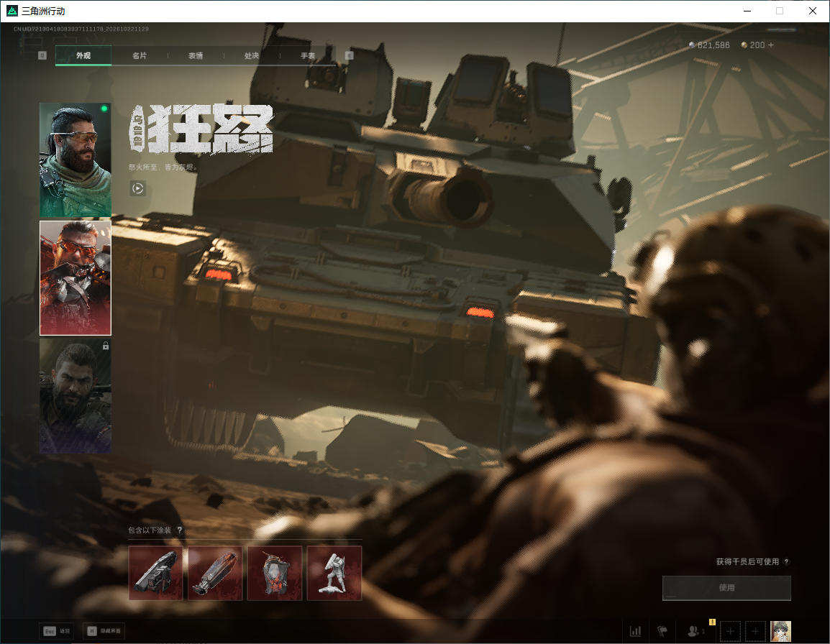Open the 处决 tab
The image size is (830, 644).
(252, 55)
